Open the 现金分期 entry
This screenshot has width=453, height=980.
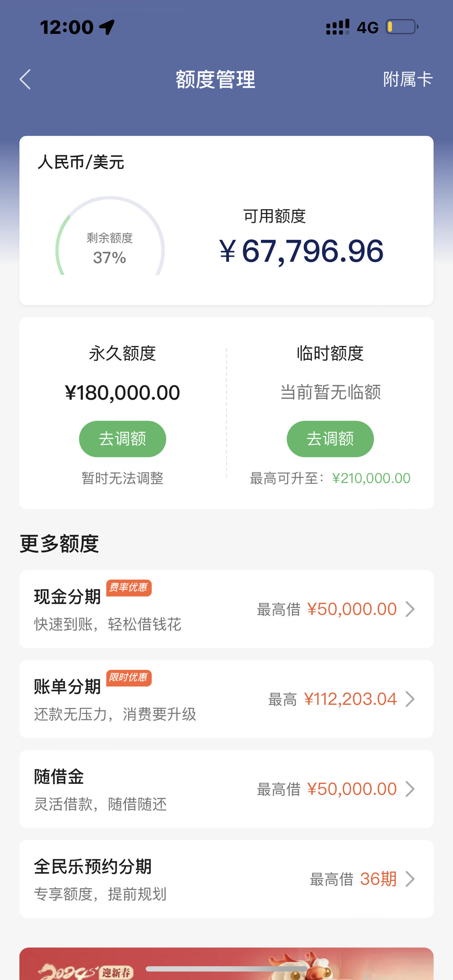point(226,609)
